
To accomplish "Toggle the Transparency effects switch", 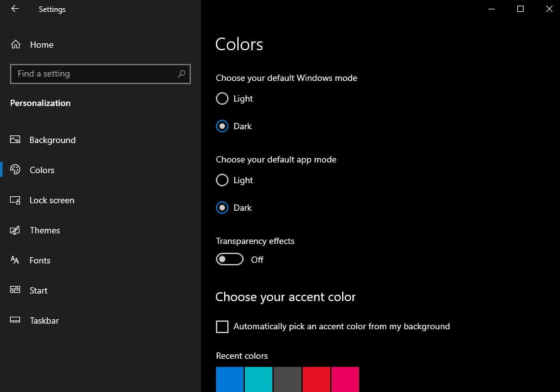I will click(x=230, y=259).
